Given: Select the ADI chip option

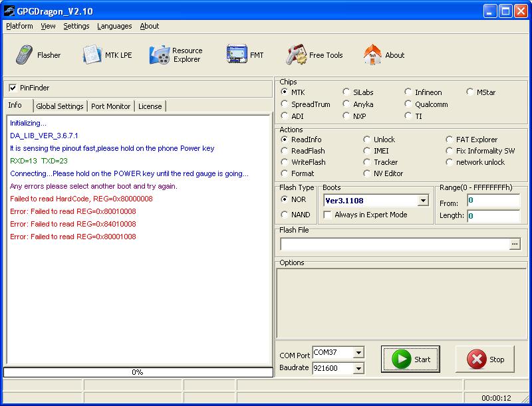Looking at the screenshot, I should [285, 116].
